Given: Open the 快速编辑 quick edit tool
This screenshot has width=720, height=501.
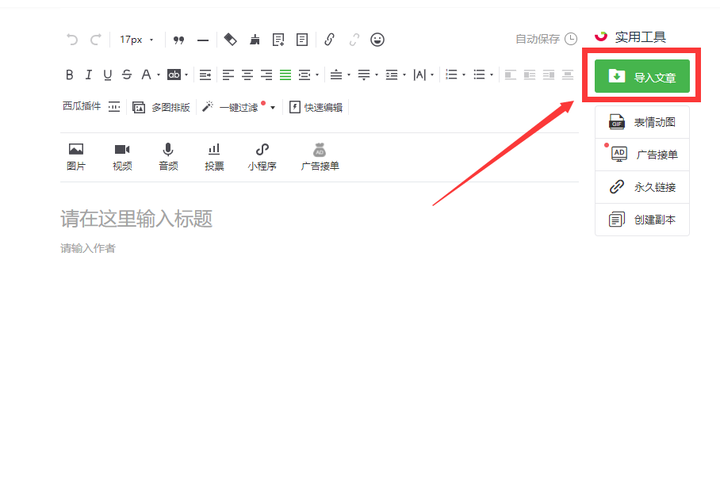Looking at the screenshot, I should click(316, 107).
